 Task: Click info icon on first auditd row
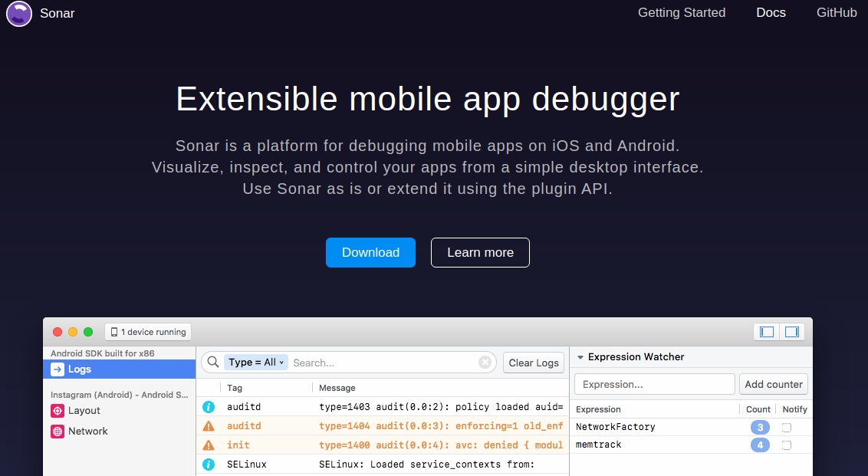[209, 407]
